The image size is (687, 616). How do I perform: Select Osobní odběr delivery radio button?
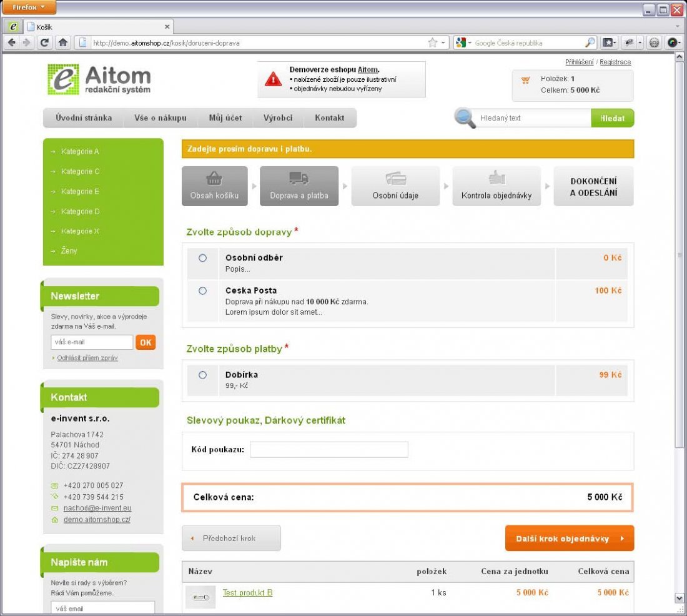coord(202,258)
